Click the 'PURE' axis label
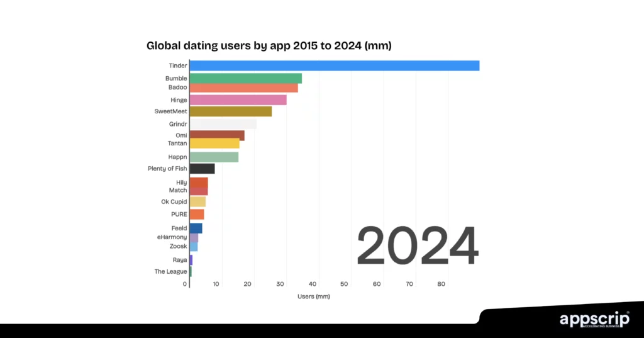The width and height of the screenshot is (644, 338). click(179, 215)
